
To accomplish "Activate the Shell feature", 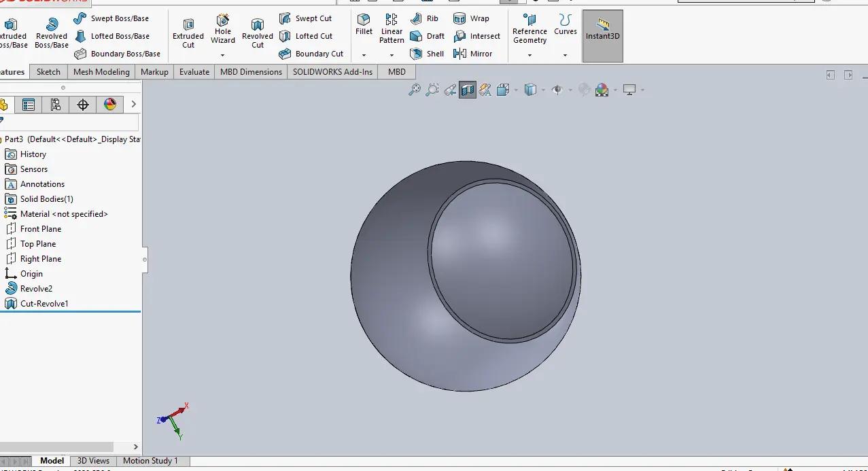I will pyautogui.click(x=428, y=54).
